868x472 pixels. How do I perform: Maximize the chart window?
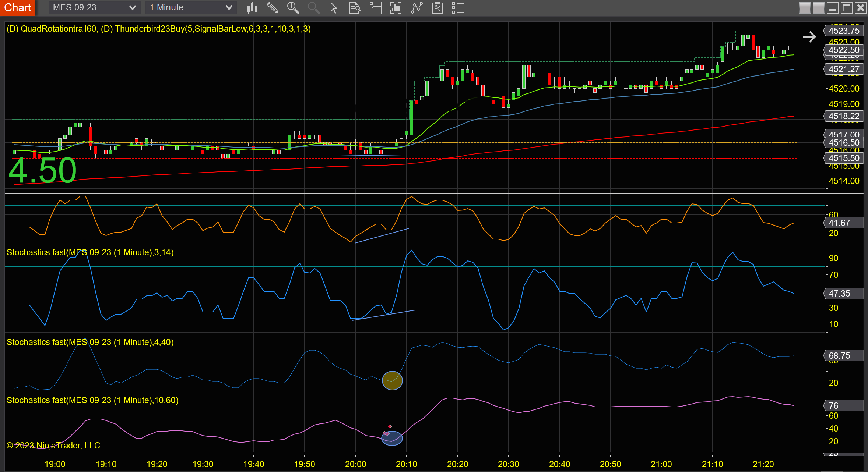[846, 8]
